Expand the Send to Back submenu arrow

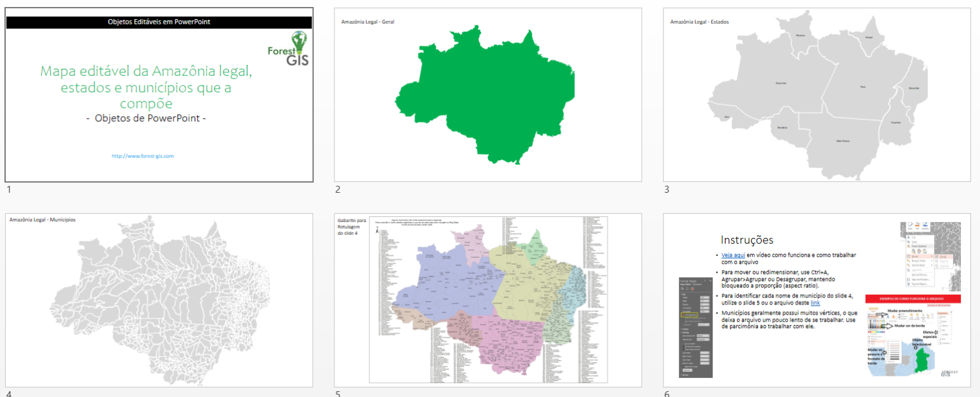pyautogui.click(x=932, y=265)
